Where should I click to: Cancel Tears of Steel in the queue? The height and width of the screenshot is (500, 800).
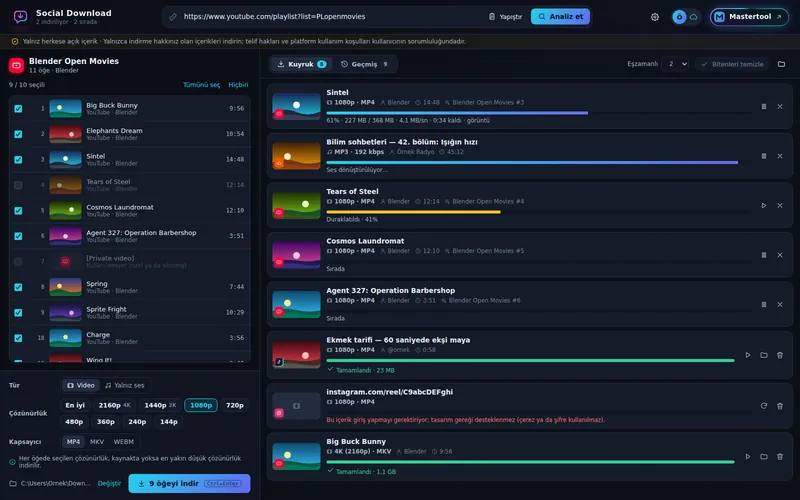click(780, 206)
